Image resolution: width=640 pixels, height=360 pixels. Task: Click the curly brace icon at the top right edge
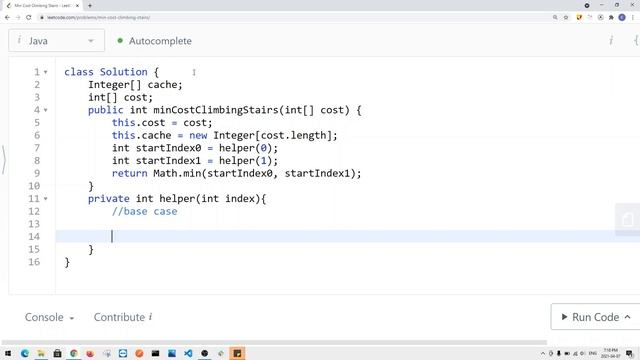click(x=636, y=40)
